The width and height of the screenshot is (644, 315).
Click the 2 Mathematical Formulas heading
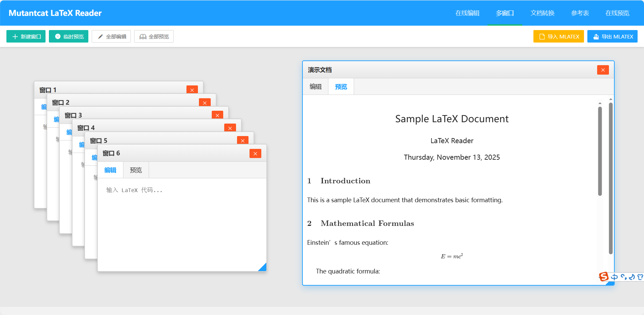(x=360, y=223)
